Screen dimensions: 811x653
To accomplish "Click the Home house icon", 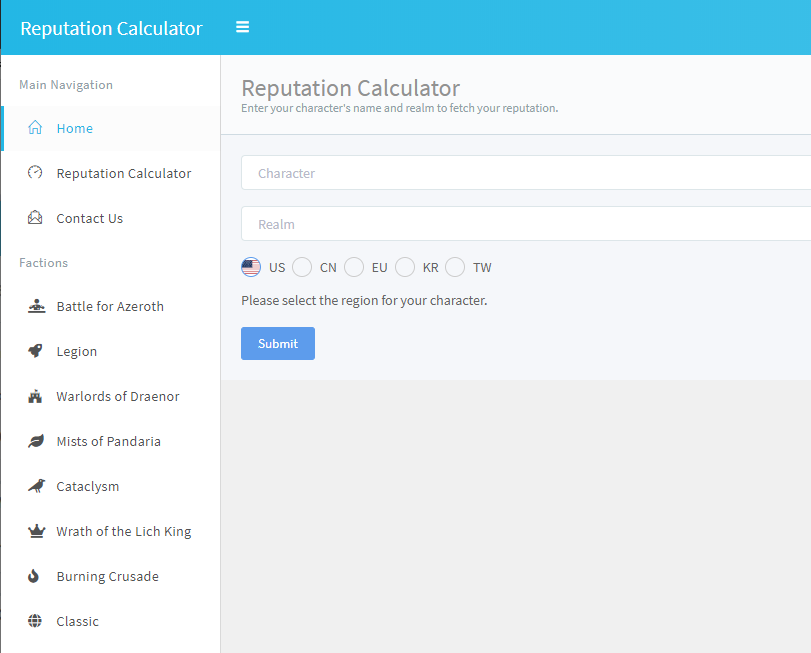I will (x=35, y=127).
